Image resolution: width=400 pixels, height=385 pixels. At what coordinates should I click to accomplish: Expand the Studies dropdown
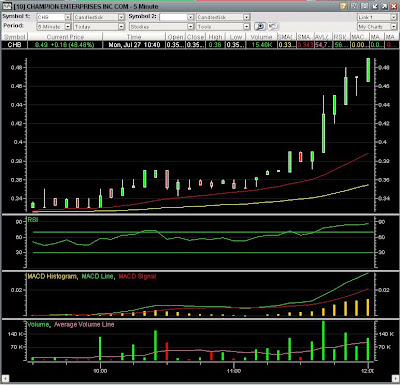tap(190, 26)
